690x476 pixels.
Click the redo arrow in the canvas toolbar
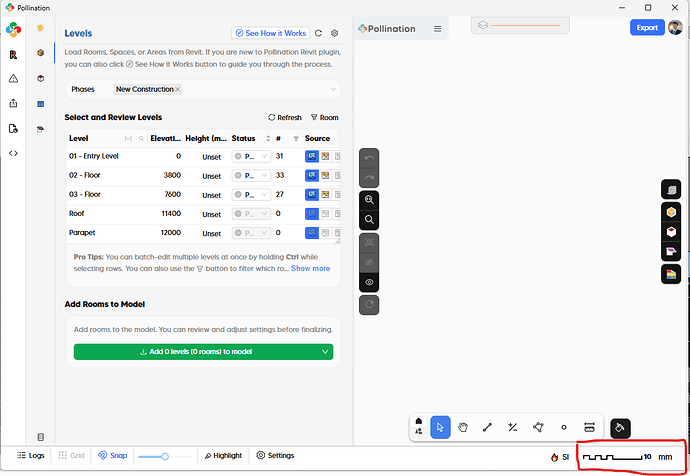coord(369,177)
